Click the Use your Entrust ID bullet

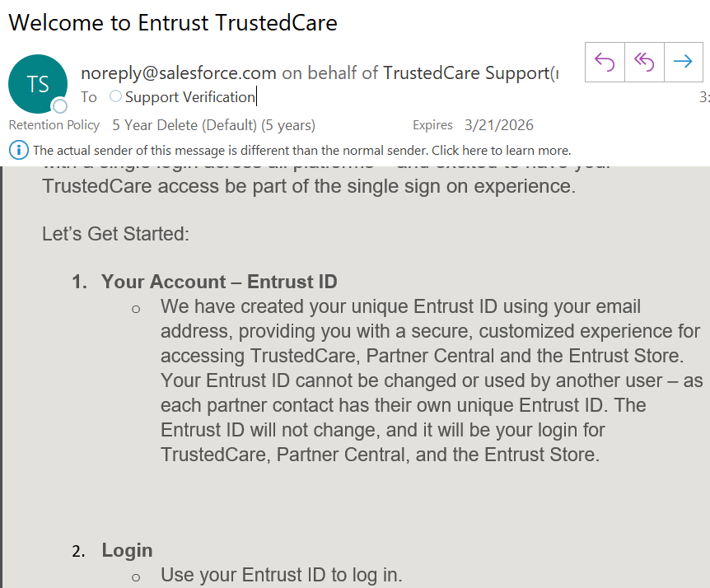[281, 575]
